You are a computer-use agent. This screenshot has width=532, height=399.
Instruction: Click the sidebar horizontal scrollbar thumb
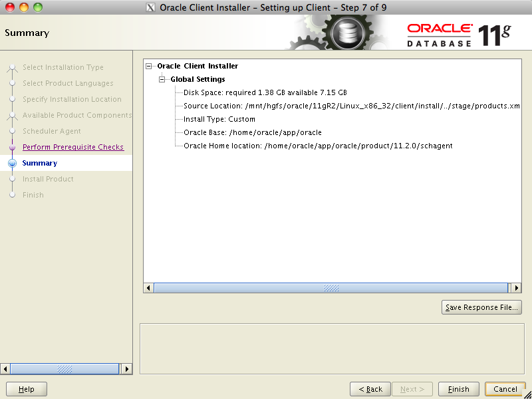(65, 369)
